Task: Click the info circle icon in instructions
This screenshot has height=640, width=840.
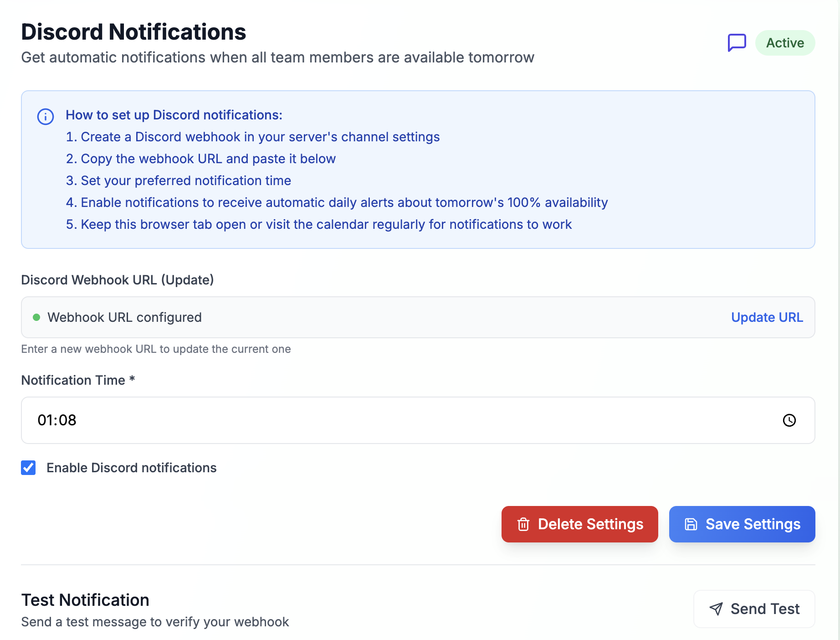Action: (46, 117)
